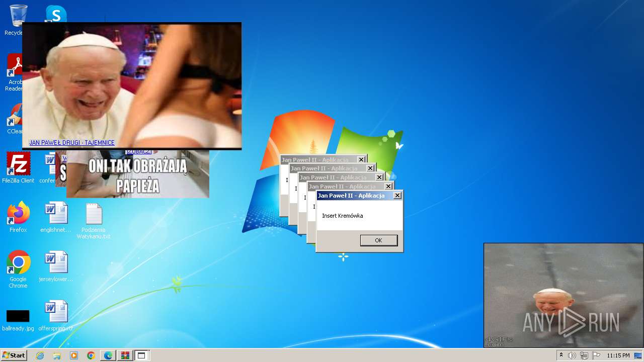644x362 pixels.
Task: Close the middle Jan Paweł II dialog
Action: [x=379, y=177]
